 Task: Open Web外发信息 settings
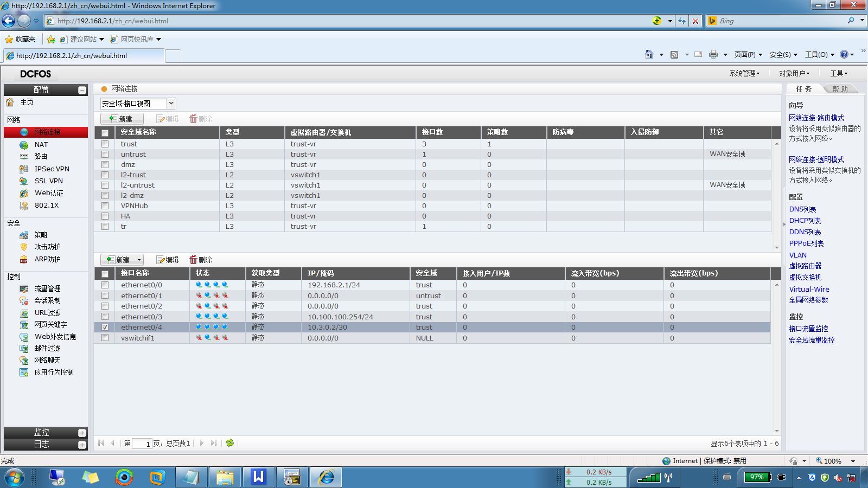point(55,337)
